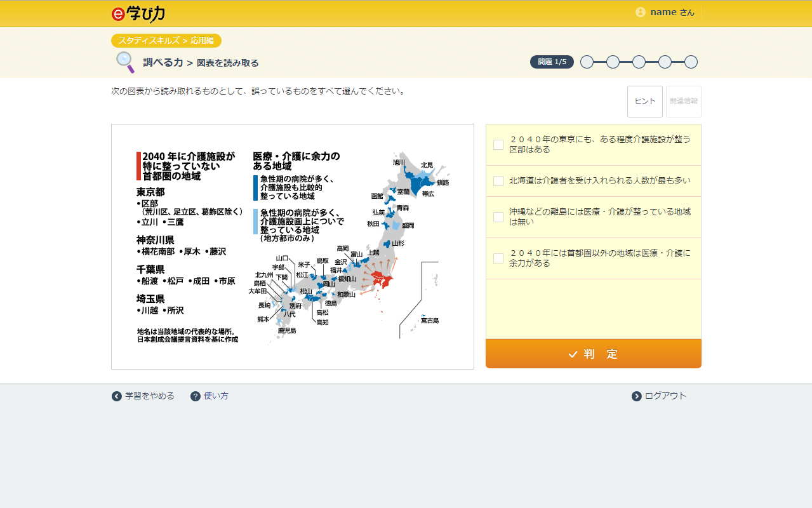The width and height of the screenshot is (812, 508).
Task: Check the 沖縄などの離島 answer option
Action: coord(498,217)
